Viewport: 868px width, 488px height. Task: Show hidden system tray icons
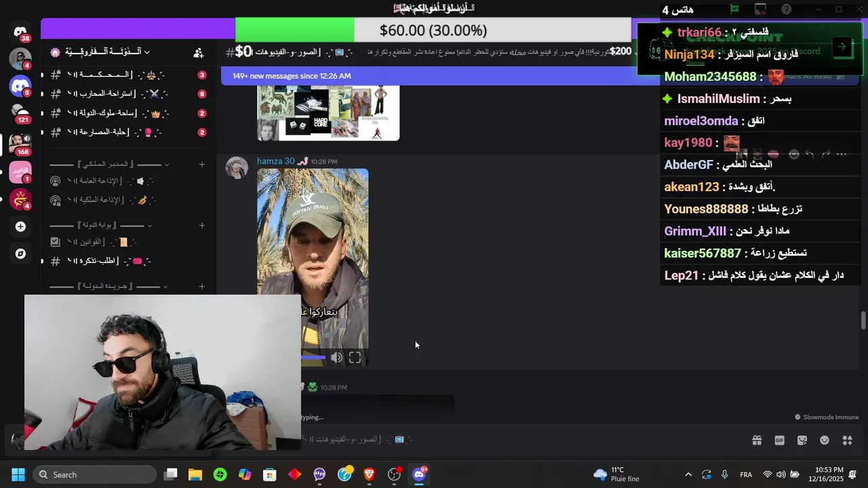click(688, 474)
